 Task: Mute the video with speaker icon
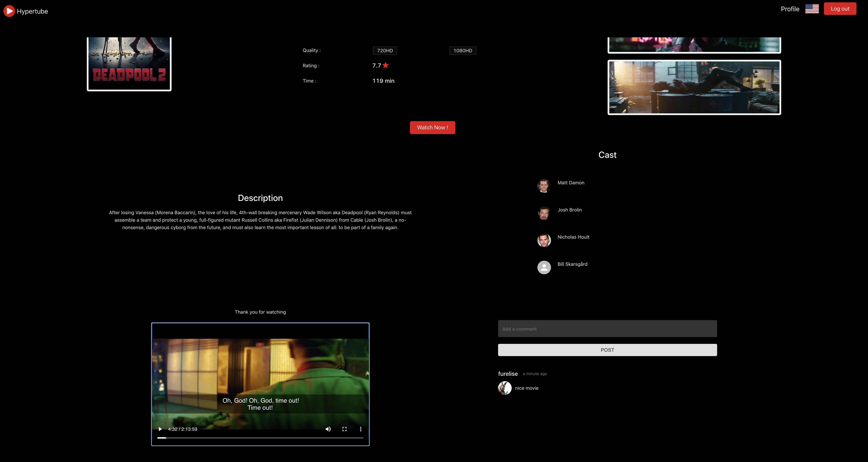pyautogui.click(x=328, y=429)
